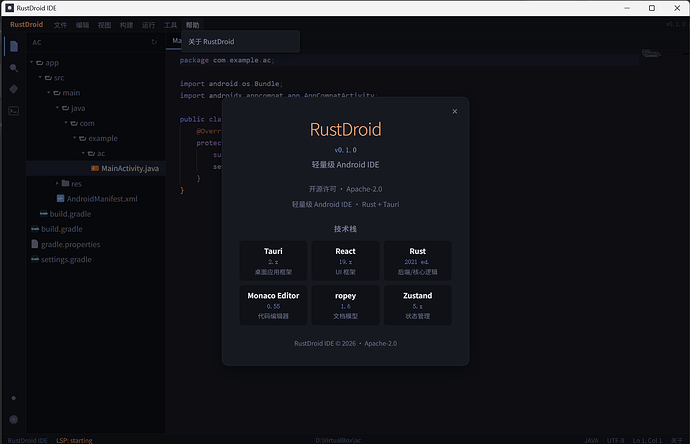This screenshot has height=444, width=690.
Task: Click the code minimap thumbnail
Action: 651,54
